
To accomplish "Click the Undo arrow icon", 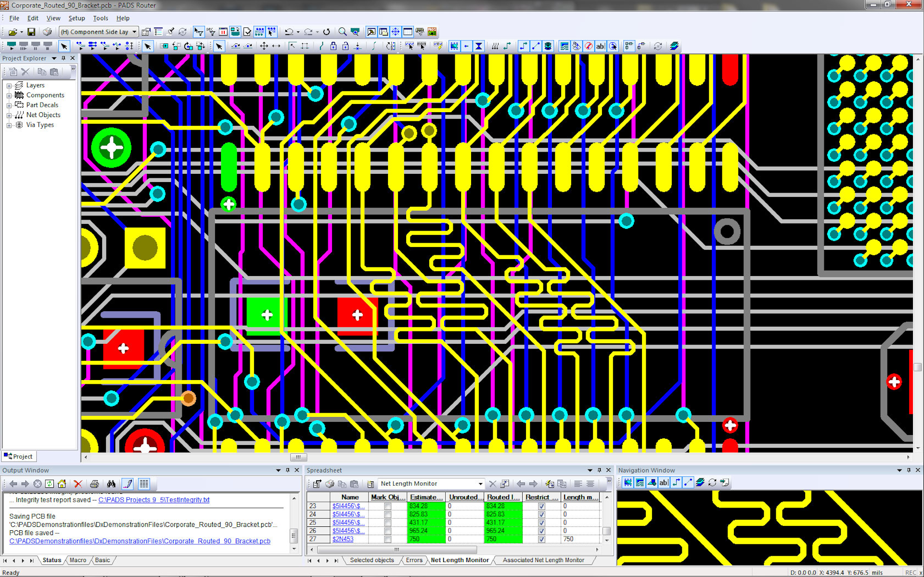I will tap(289, 32).
